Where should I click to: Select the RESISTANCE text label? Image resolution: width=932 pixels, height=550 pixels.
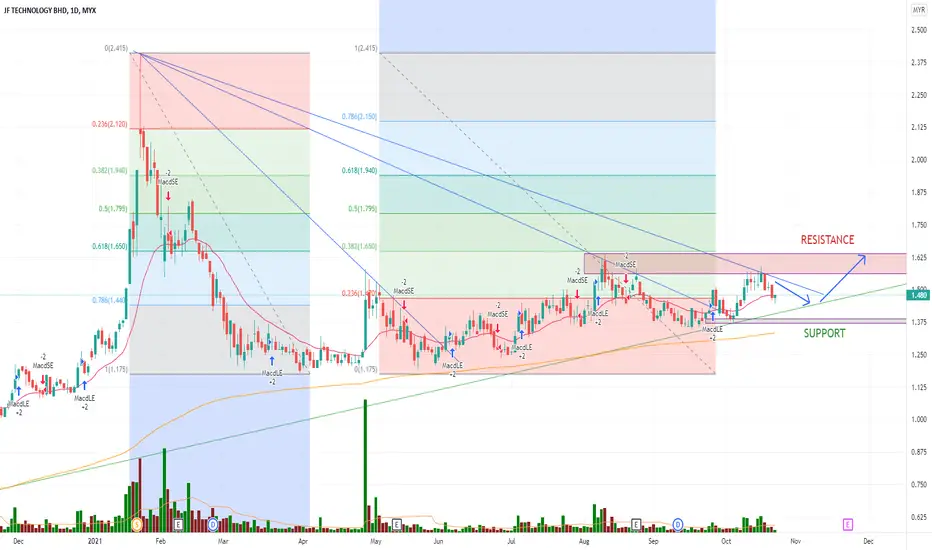[x=827, y=240]
